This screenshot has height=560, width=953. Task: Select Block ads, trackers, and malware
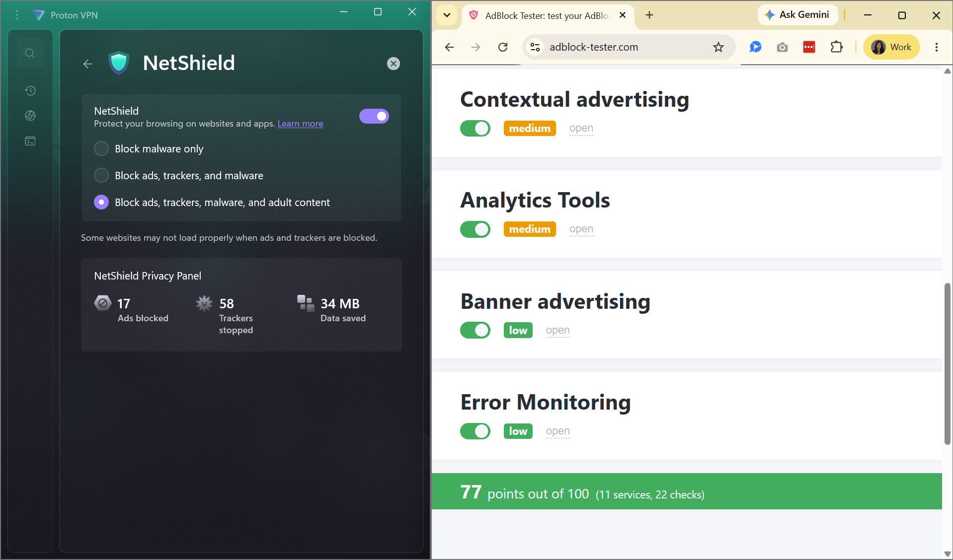click(179, 175)
